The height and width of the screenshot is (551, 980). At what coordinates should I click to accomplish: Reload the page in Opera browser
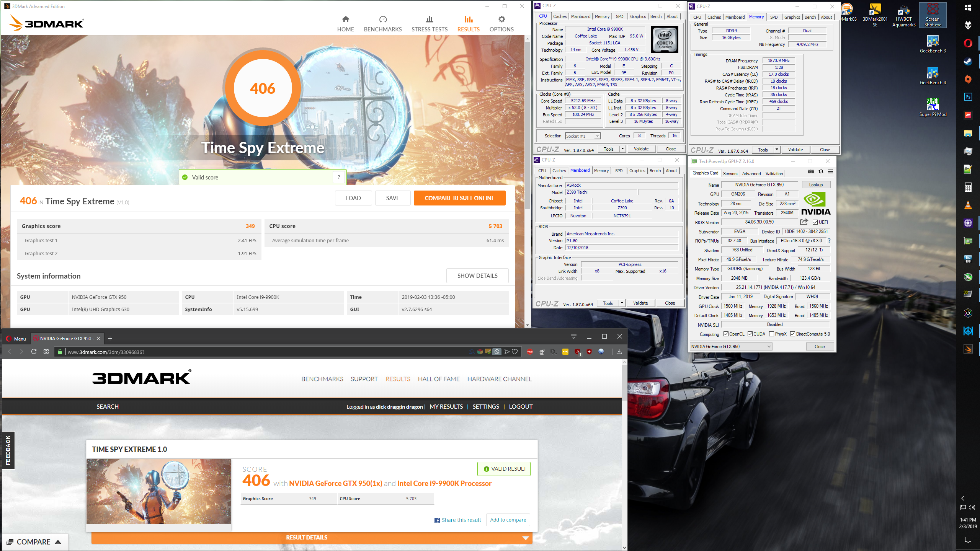coord(34,352)
